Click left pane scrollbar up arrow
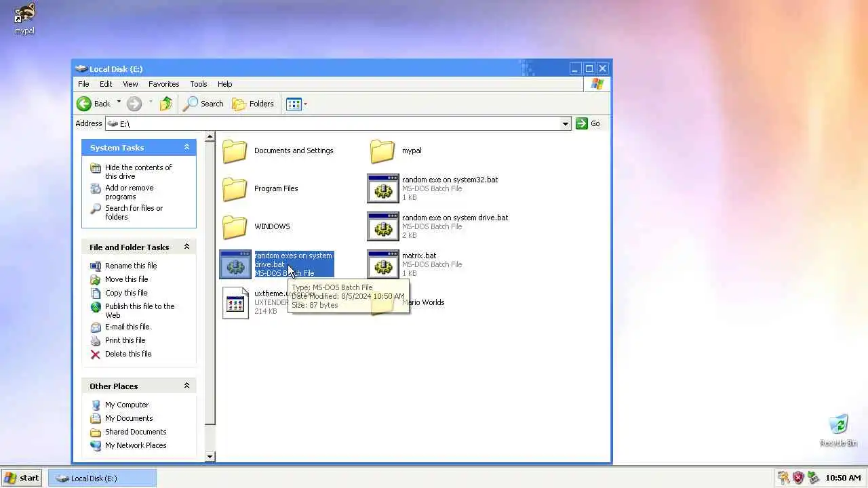This screenshot has height=488, width=868. [210, 136]
